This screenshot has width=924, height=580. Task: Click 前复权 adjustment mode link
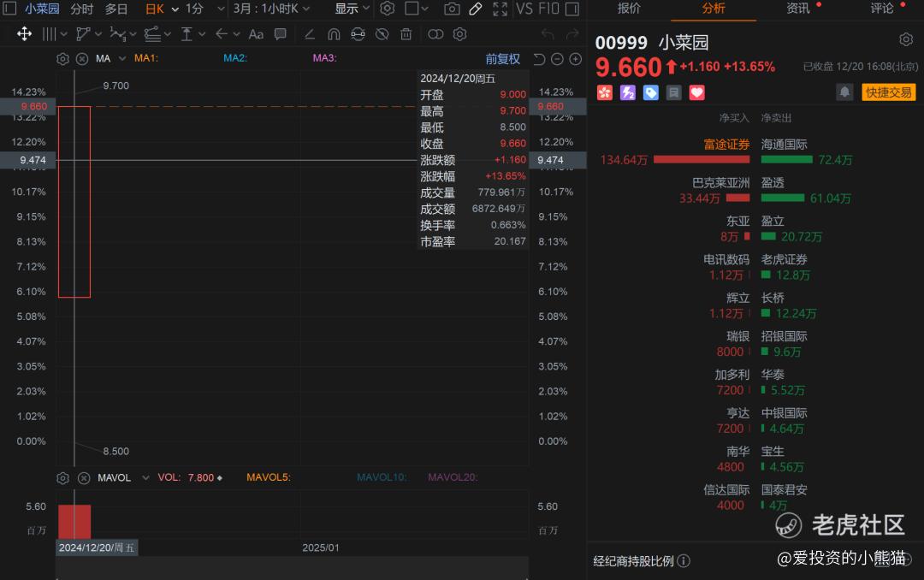pos(503,59)
